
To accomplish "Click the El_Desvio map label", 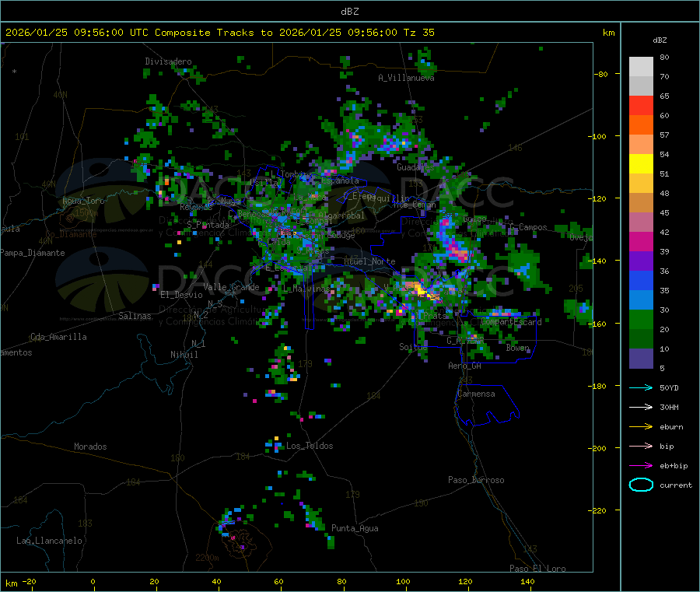I will (181, 295).
